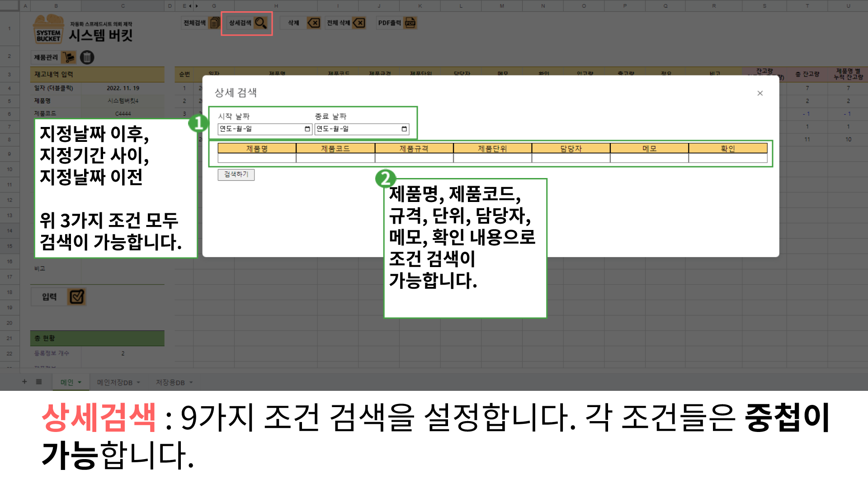Click the 등록정보 개수 label
868x488 pixels.
click(52, 353)
